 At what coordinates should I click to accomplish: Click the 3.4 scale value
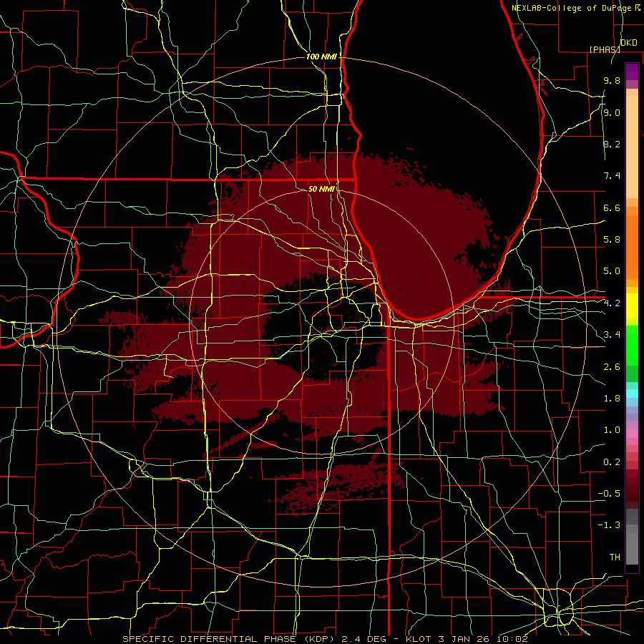click(612, 334)
